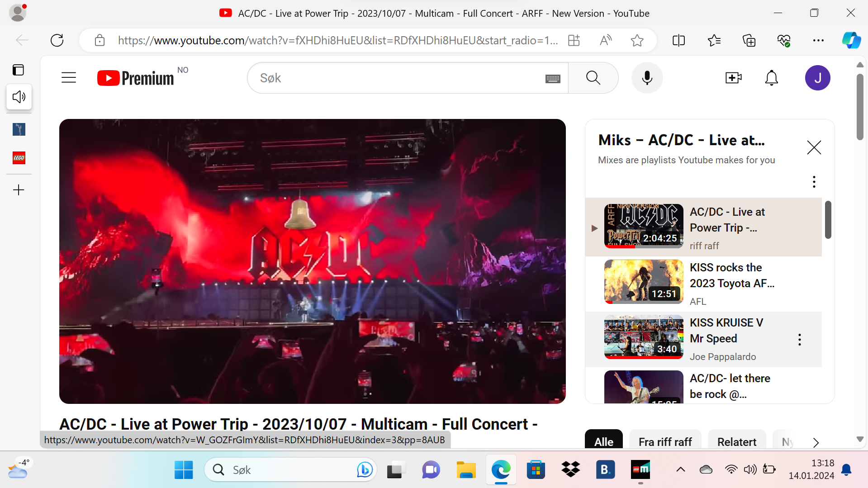This screenshot has width=868, height=488.
Task: Open KISS rocks the 2023 Toyota AFL thumbnail
Action: (x=644, y=281)
